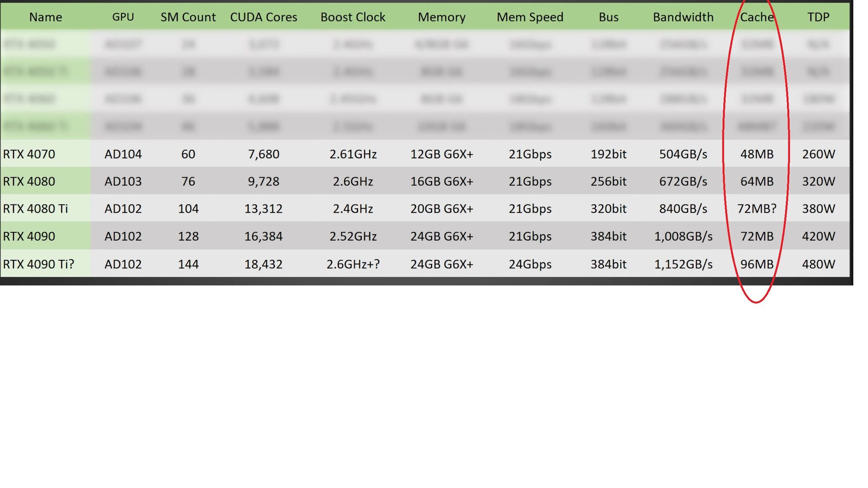This screenshot has height=488, width=868.
Task: Click the AD103 GPU cell
Action: [123, 181]
